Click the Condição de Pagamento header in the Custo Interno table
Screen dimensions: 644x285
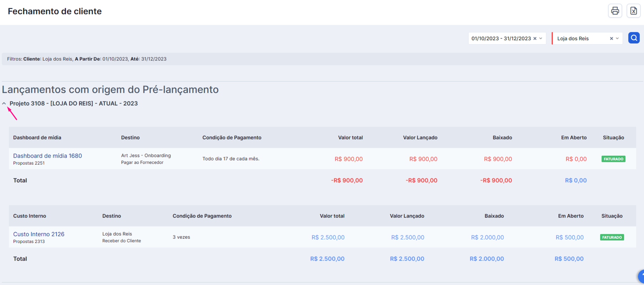202,216
